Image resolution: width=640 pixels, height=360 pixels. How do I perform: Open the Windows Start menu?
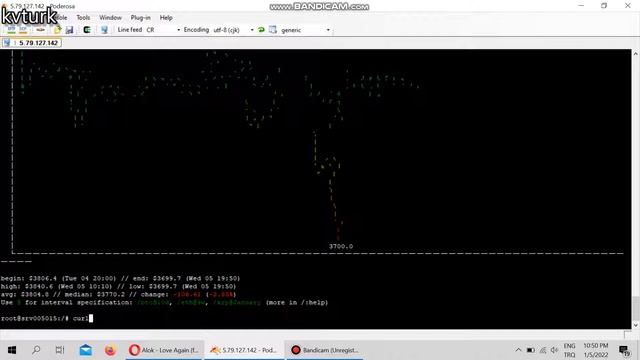(x=12, y=350)
